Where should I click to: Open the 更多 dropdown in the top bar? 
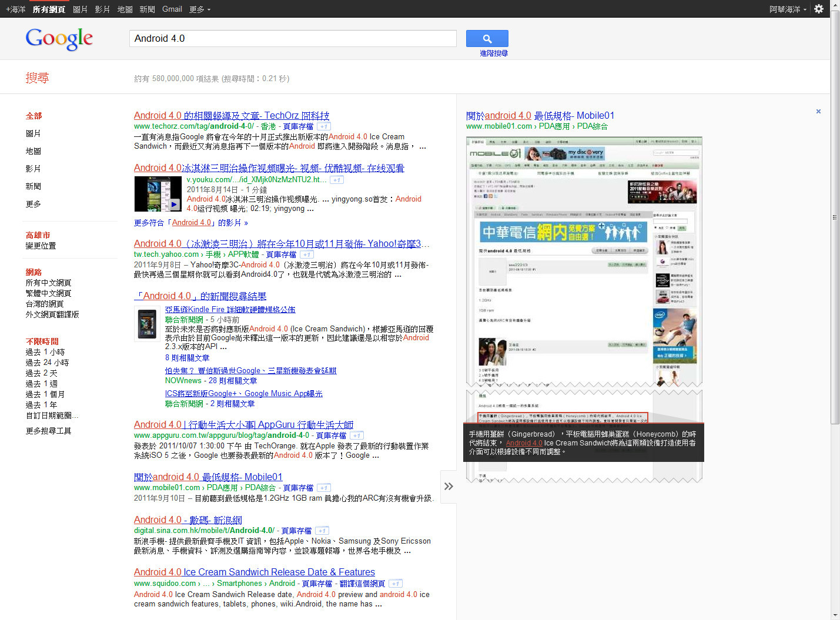point(200,9)
